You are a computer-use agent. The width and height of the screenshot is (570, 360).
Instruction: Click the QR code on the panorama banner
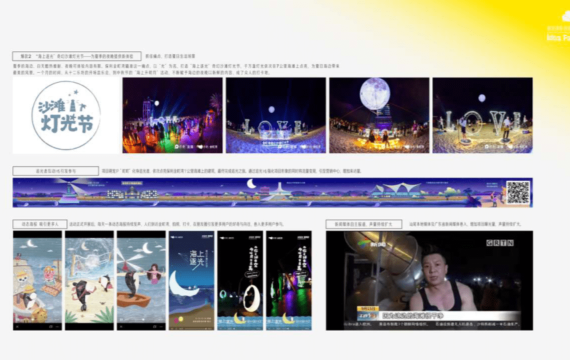(x=518, y=192)
